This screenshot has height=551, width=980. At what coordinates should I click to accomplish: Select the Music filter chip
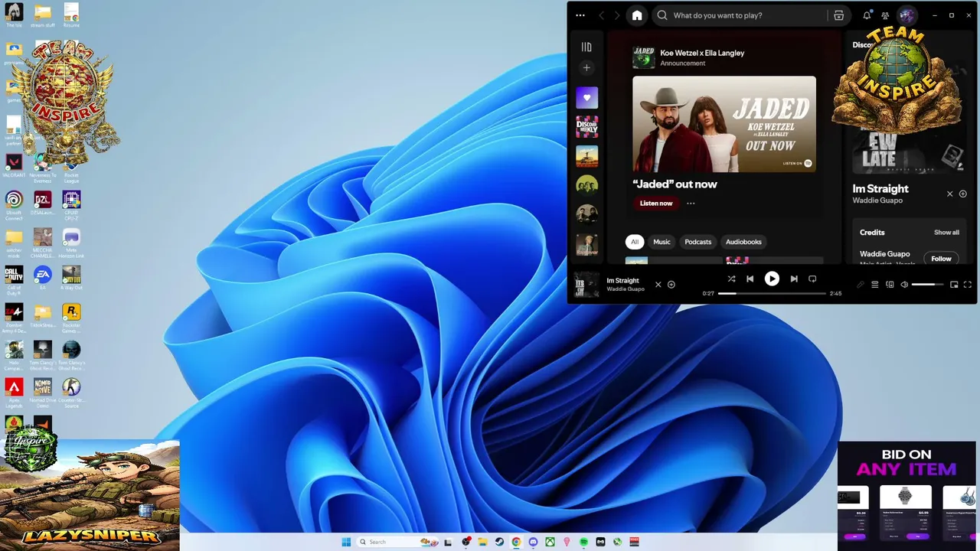(661, 242)
